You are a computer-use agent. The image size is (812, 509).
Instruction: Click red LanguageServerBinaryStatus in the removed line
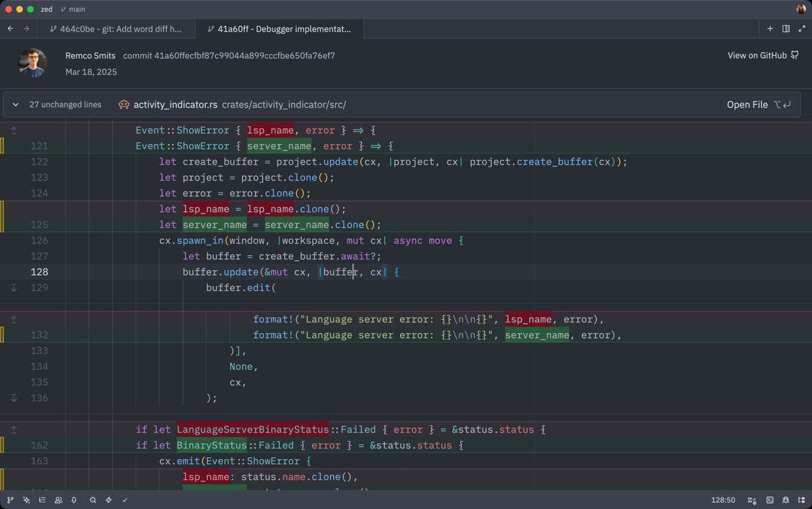(x=252, y=430)
